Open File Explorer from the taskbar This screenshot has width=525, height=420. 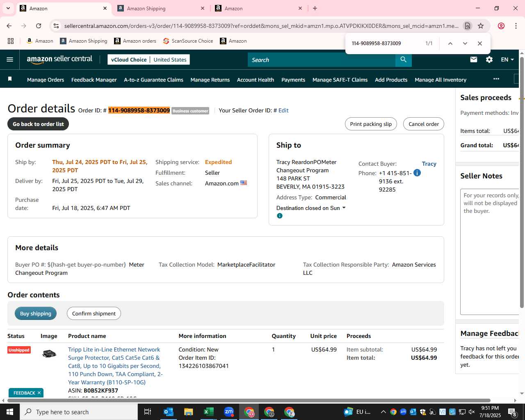click(x=189, y=412)
